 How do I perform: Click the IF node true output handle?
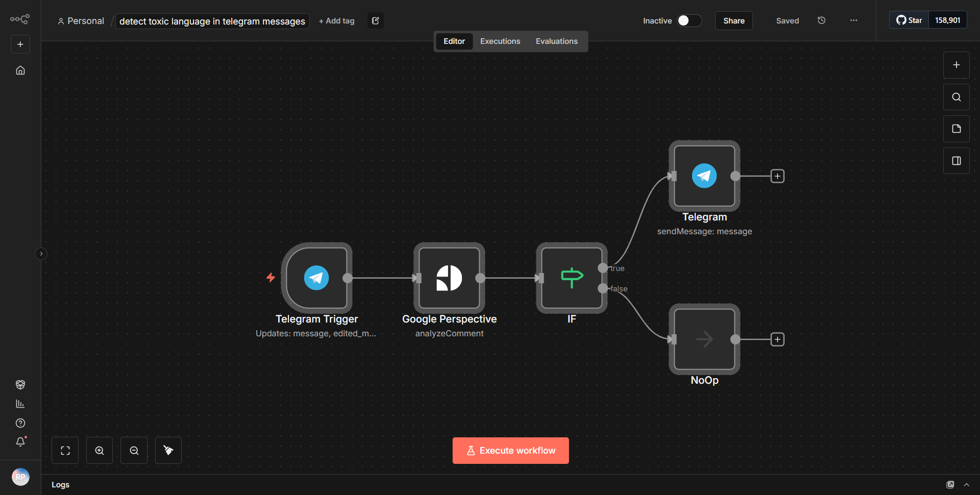(x=603, y=268)
